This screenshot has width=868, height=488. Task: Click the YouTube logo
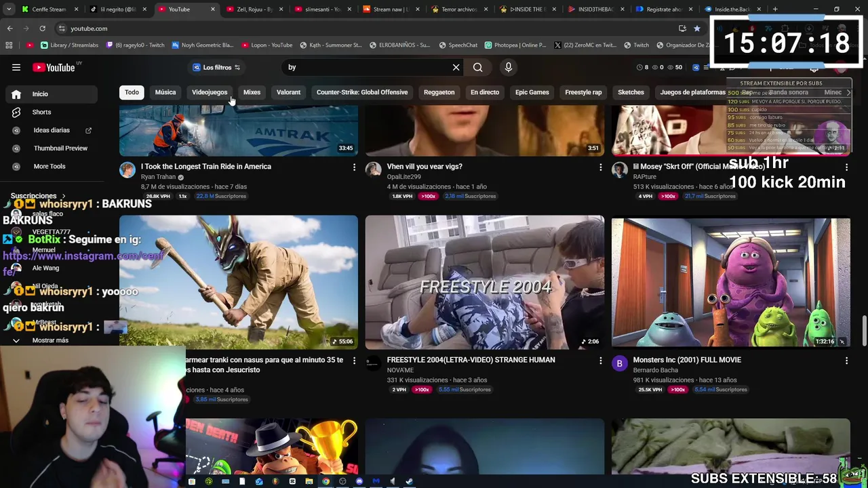point(54,67)
